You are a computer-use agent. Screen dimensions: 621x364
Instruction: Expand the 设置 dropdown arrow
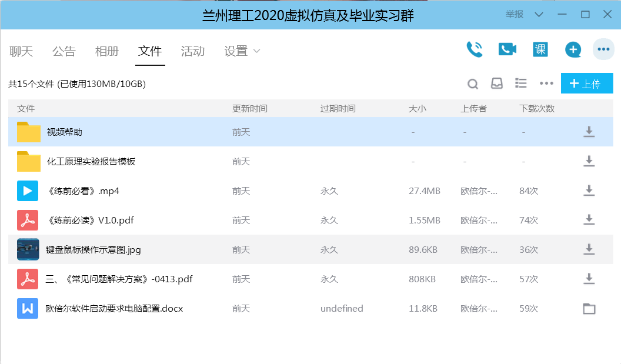tap(256, 51)
